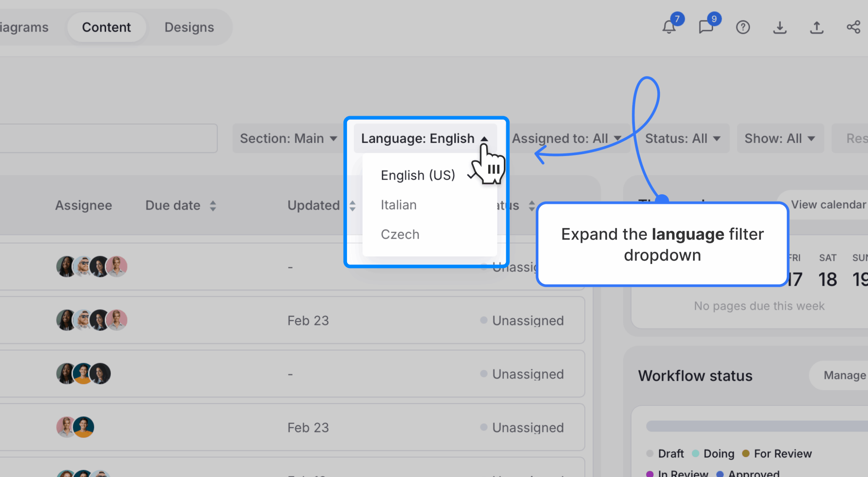Switch to the Content tab

click(106, 27)
